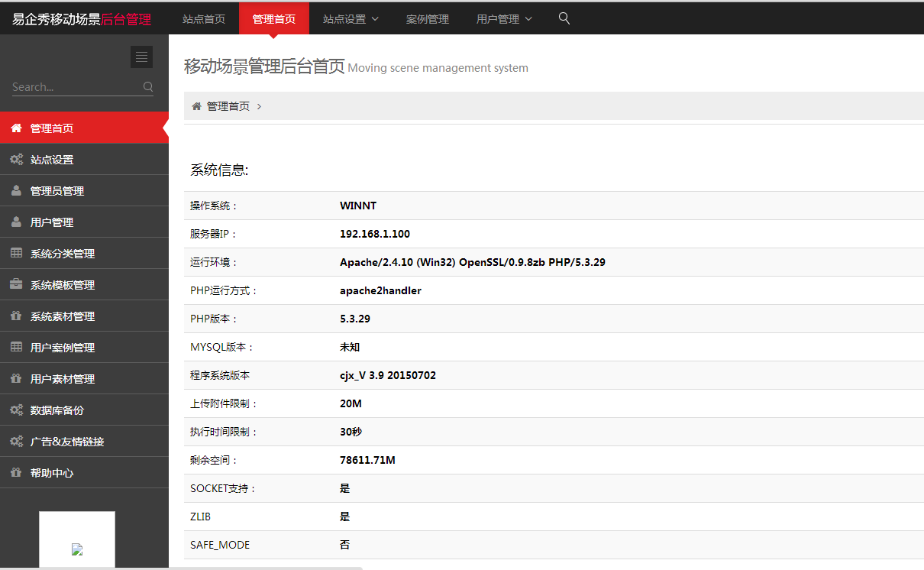
Task: Click gears icon beside 站点设置 in sidebar
Action: pos(16,160)
